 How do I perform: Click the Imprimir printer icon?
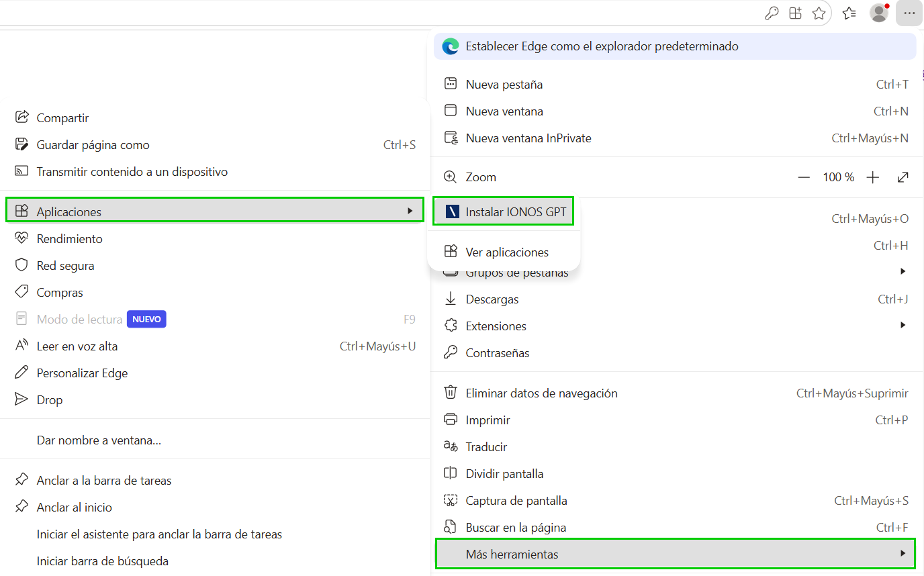(x=451, y=420)
